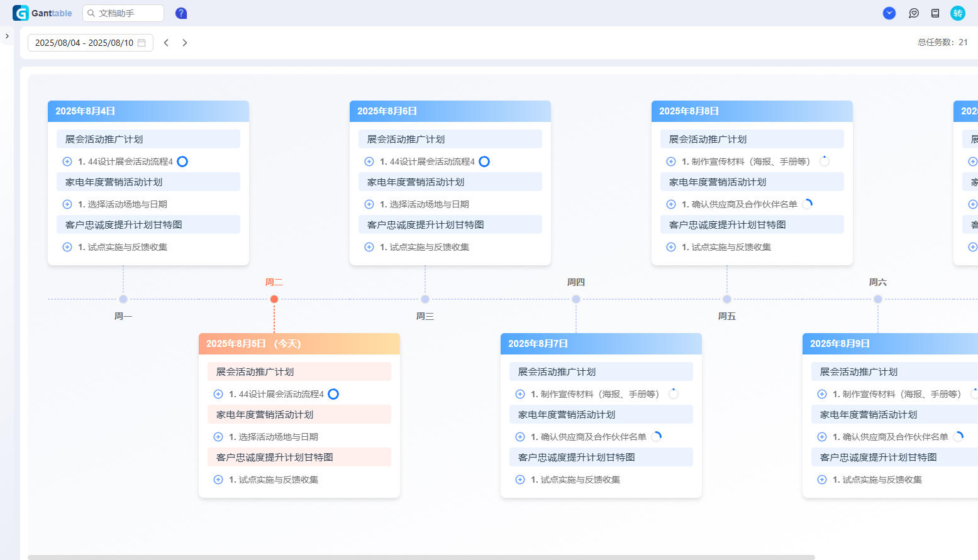The width and height of the screenshot is (978, 560).
Task: Open 家电年度营销活动计划 project in August 7 card
Action: [601, 414]
